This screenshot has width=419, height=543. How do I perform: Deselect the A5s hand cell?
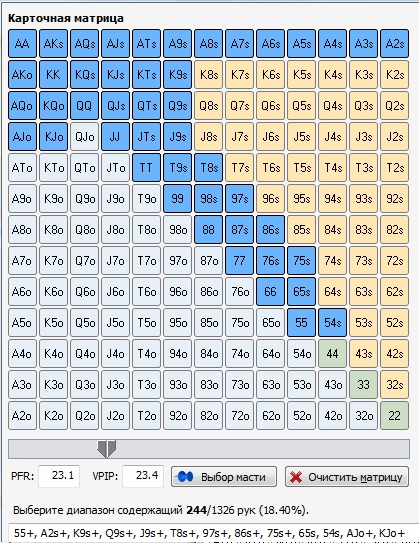tap(301, 44)
